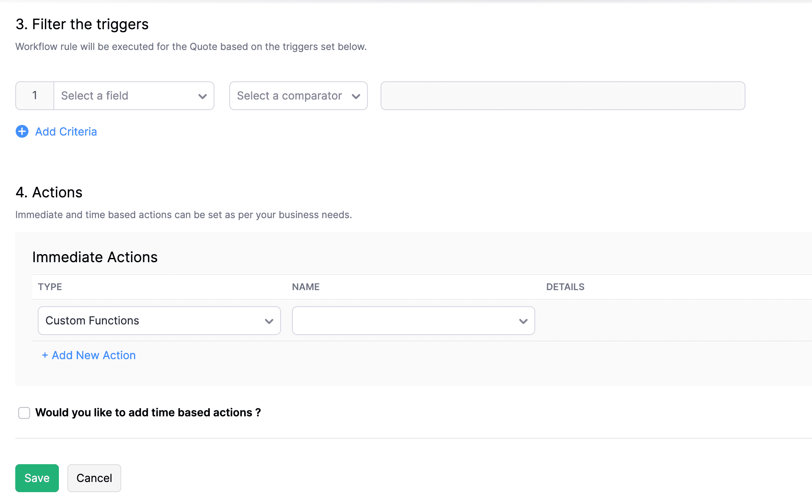Click the chevron arrow in Custom Functions box
This screenshot has height=504, width=812.
coord(269,321)
